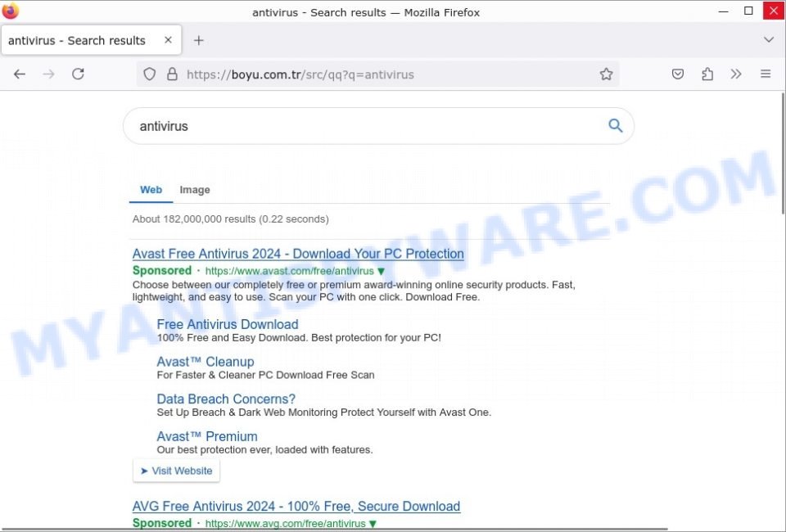Click the magnifier search button
Screen dimensions: 786x532
(615, 125)
